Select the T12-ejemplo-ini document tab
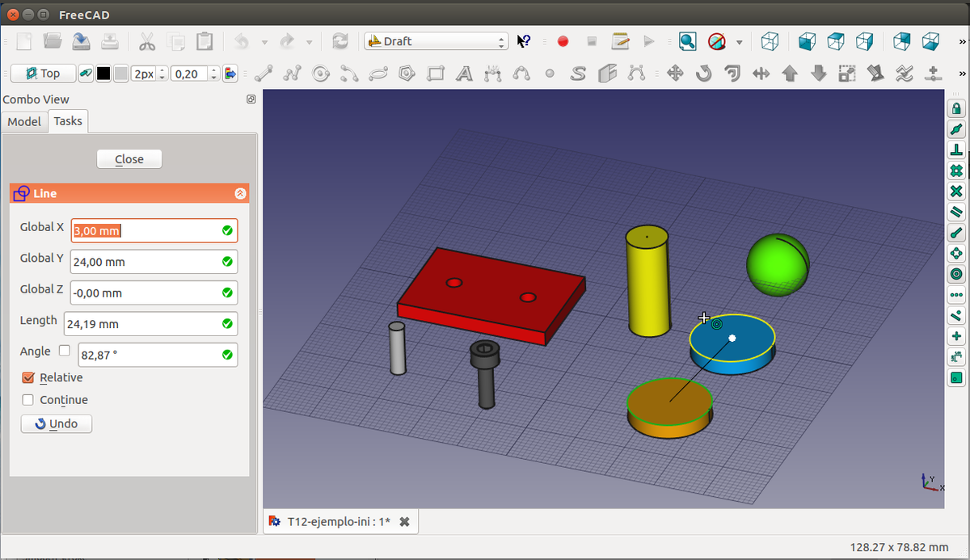This screenshot has height=560, width=970. tap(339, 522)
